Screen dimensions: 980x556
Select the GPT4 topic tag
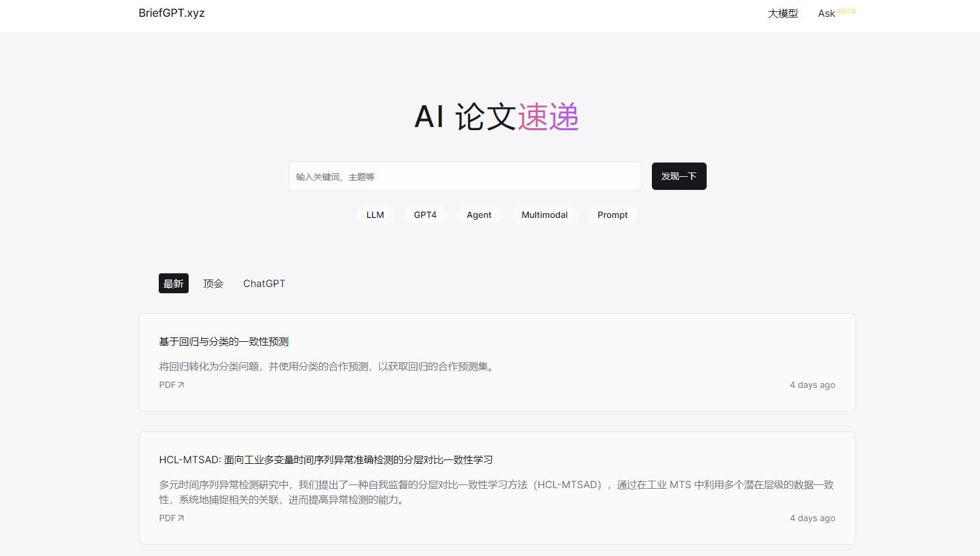[425, 215]
